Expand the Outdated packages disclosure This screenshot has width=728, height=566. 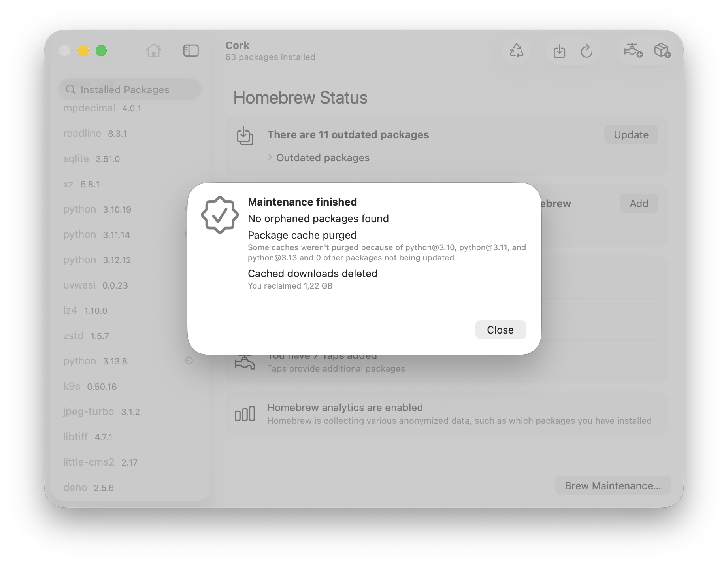270,157
